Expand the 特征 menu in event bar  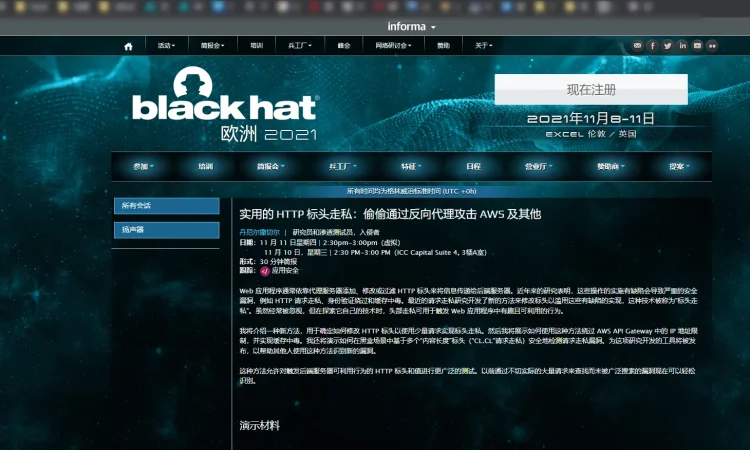pyautogui.click(x=411, y=166)
